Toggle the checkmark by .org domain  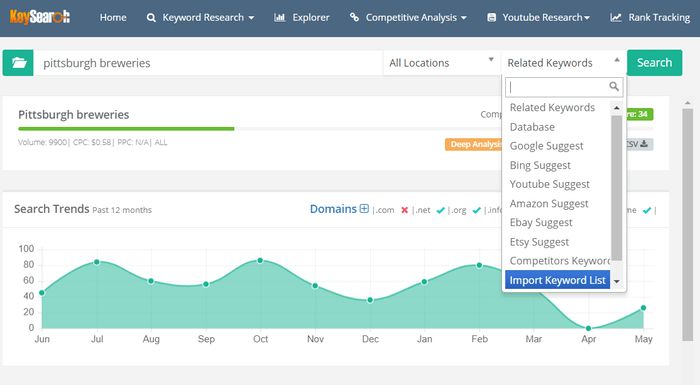[x=476, y=210]
